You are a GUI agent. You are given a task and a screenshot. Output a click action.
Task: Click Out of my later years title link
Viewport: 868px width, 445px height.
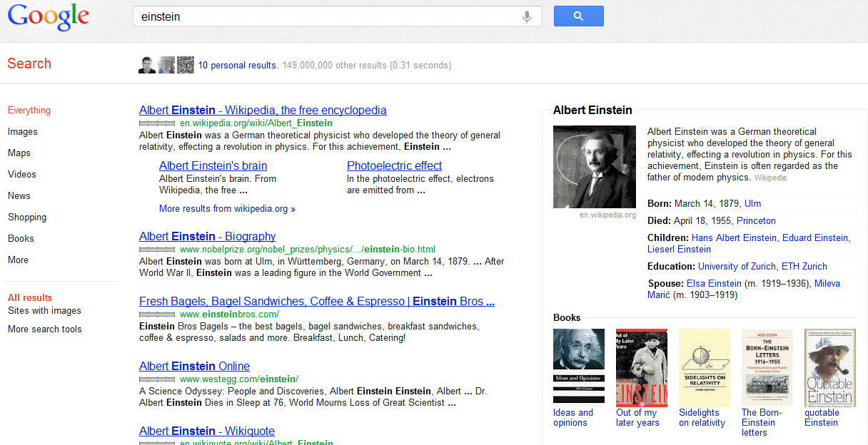(x=637, y=418)
